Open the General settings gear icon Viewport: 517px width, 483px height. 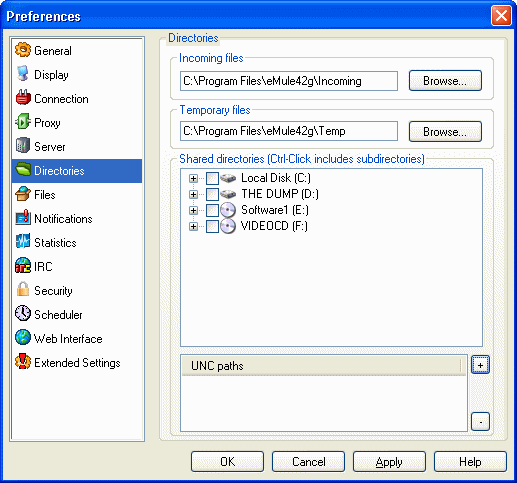tap(23, 50)
